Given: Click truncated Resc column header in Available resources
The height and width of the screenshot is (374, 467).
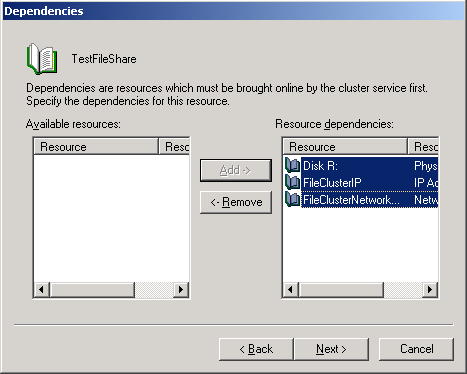Looking at the screenshot, I should click(x=174, y=147).
